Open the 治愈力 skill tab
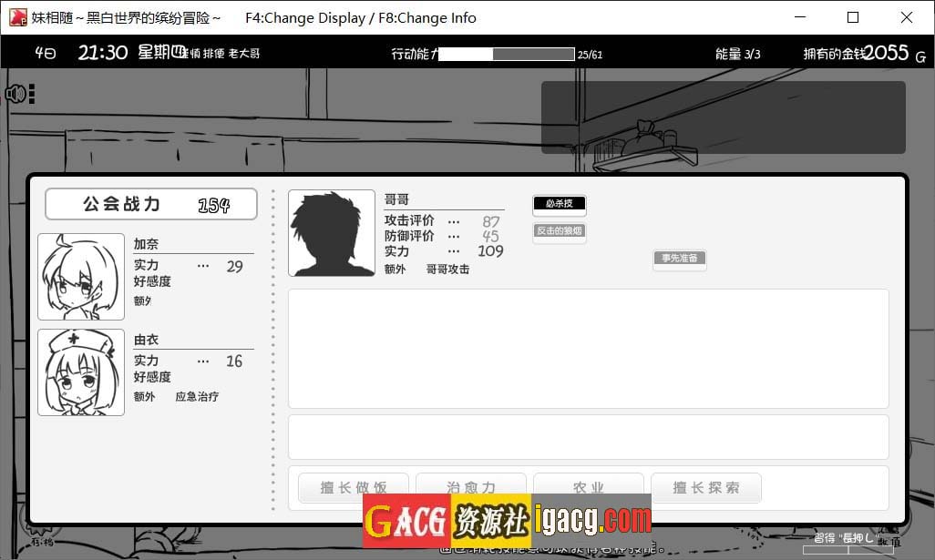 coord(471,488)
